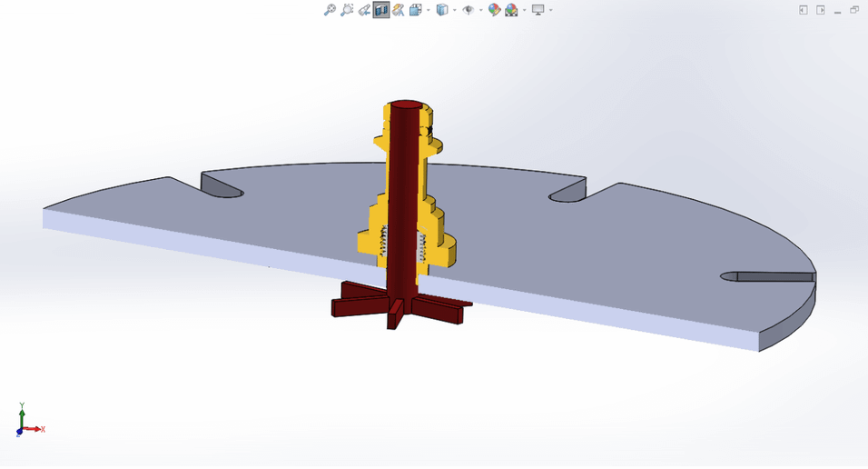Expand the right panel with arrow icon
The width and height of the screenshot is (868, 469).
pyautogui.click(x=821, y=10)
